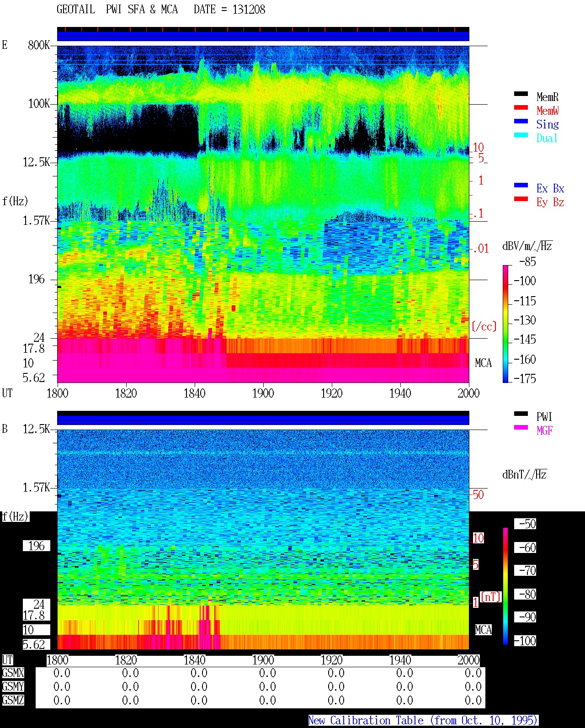585x728 pixels.
Task: Click the red [/cc] density unit label
Action: pyautogui.click(x=484, y=326)
